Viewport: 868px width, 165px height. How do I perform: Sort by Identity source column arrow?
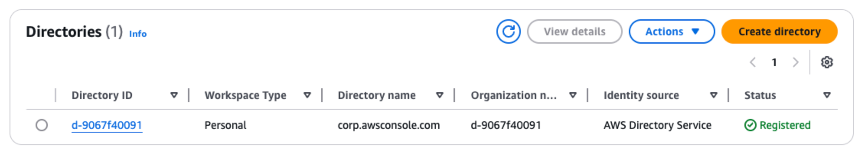(713, 95)
